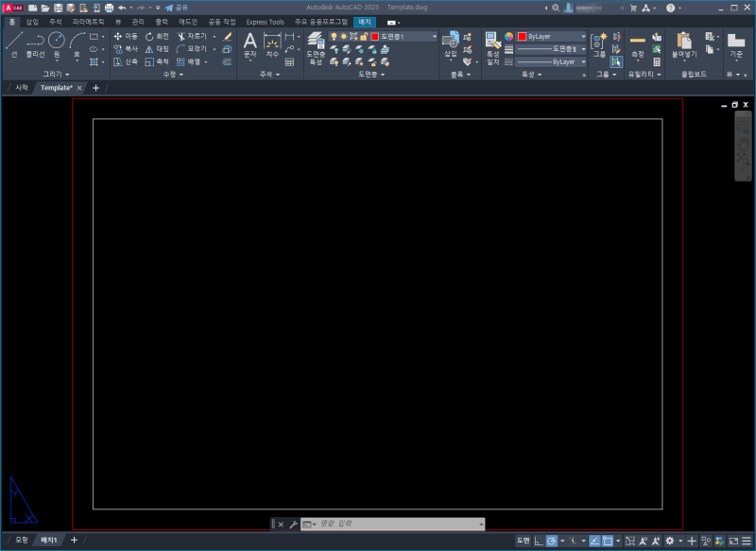Viewport: 756px width, 551px height.
Task: Click the Paste (붙여넣기) icon
Action: [x=682, y=43]
